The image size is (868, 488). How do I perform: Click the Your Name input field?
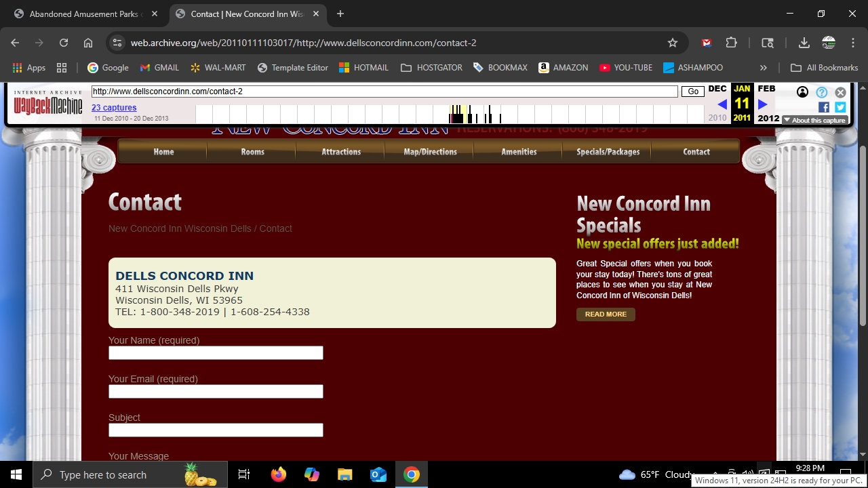216,352
